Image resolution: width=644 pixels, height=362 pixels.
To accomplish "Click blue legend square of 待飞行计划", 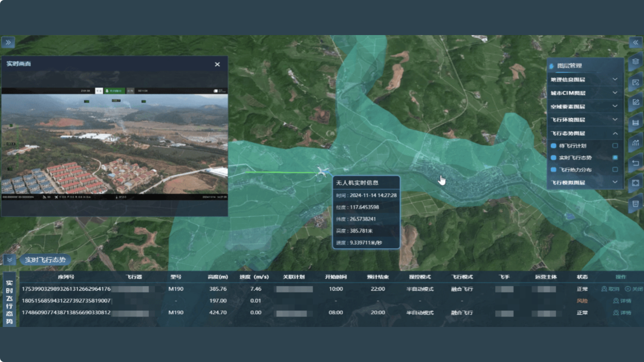I will pyautogui.click(x=554, y=146).
